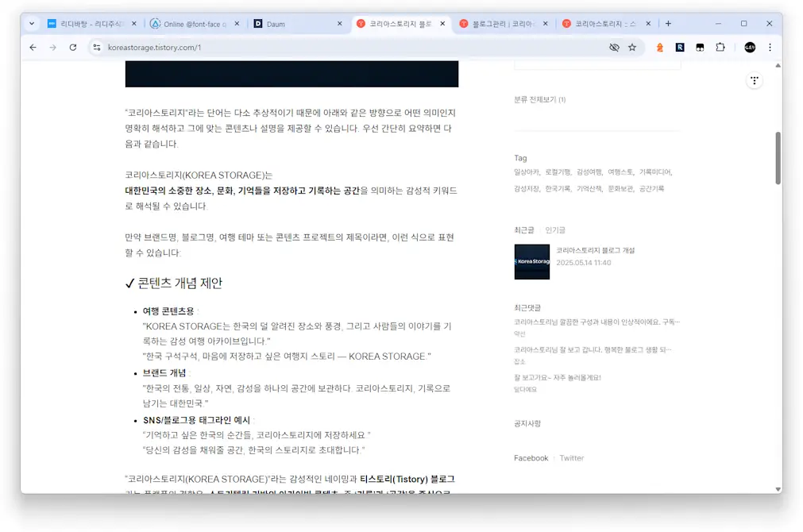Open the orange extension icon
The height and width of the screenshot is (532, 803).
click(x=659, y=48)
